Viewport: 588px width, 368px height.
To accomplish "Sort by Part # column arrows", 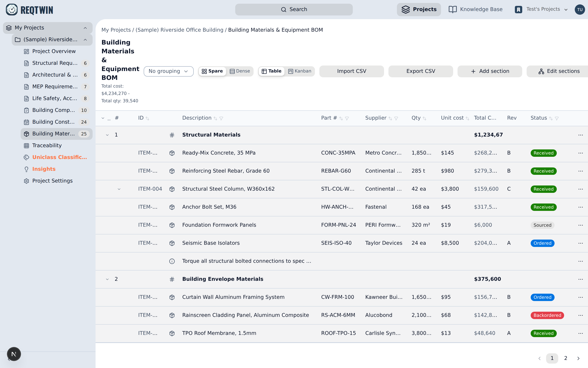I will (x=341, y=118).
